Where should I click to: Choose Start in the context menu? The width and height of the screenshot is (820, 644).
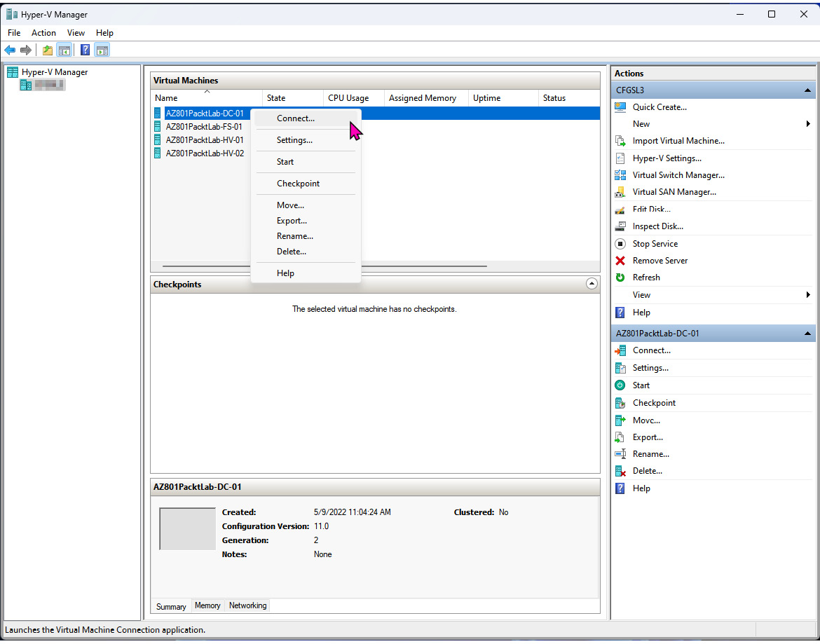[x=306, y=162]
